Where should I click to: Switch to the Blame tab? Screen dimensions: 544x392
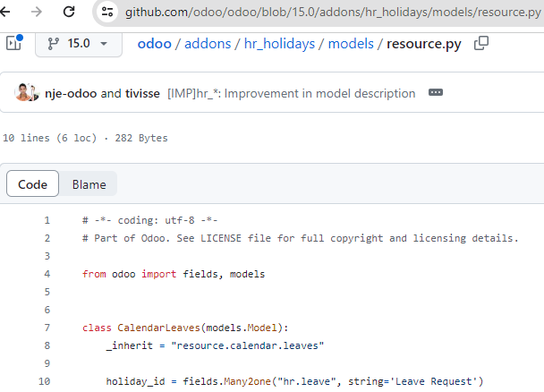coord(89,184)
